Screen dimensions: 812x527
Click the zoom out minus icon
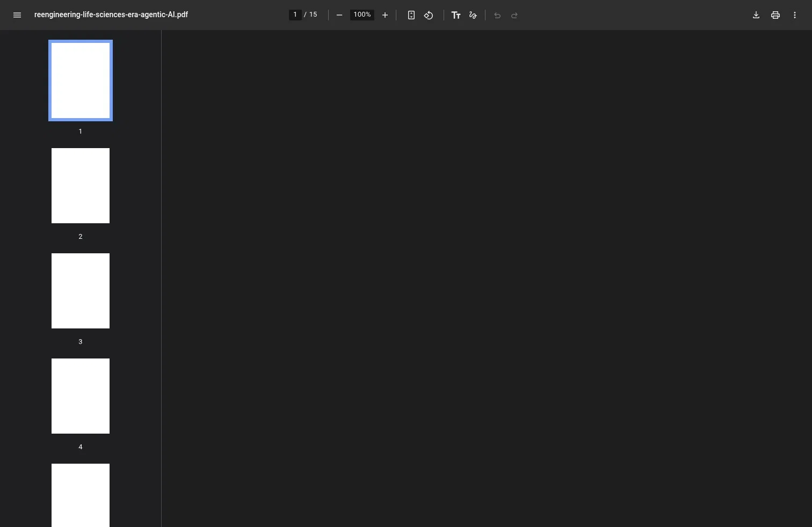coord(339,15)
